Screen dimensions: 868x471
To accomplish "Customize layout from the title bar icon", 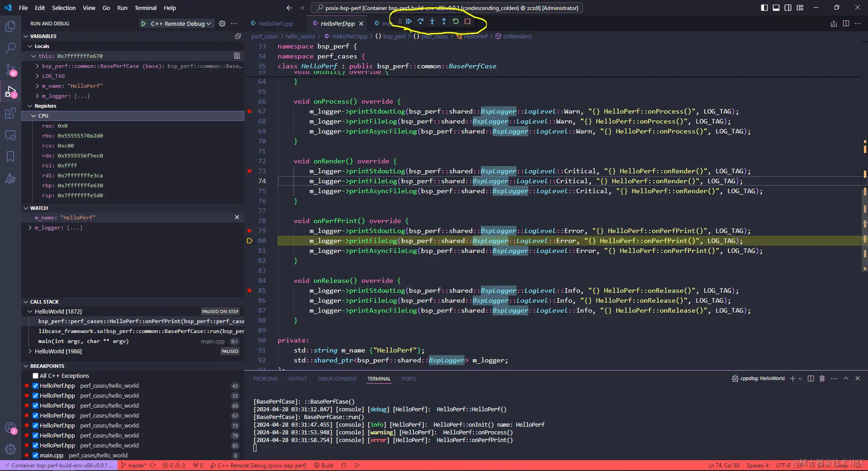I will (800, 8).
